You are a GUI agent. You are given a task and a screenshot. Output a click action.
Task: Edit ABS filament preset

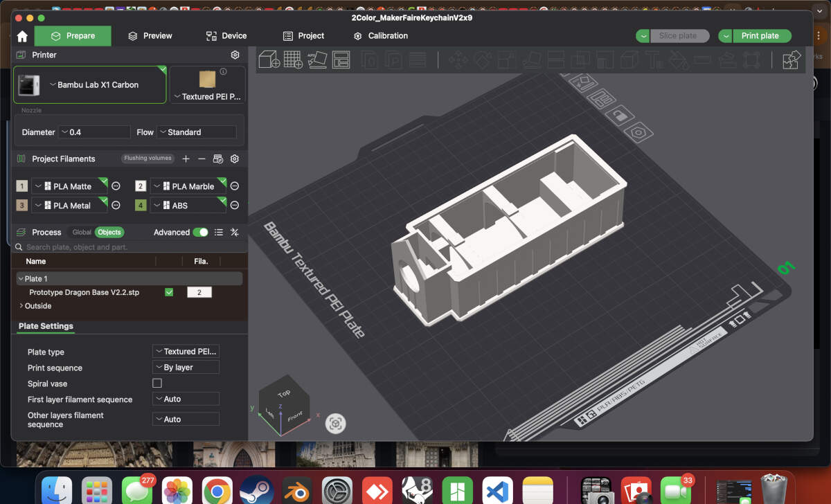[235, 206]
